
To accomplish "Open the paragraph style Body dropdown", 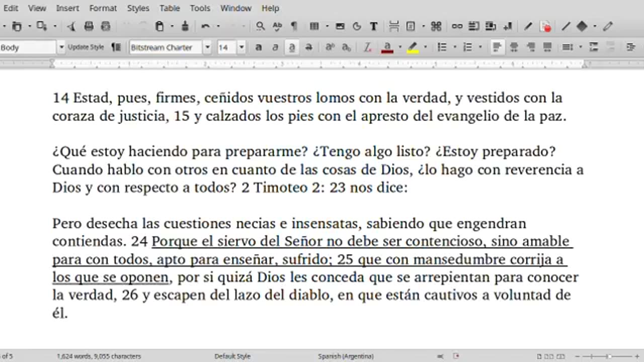I will [x=61, y=47].
